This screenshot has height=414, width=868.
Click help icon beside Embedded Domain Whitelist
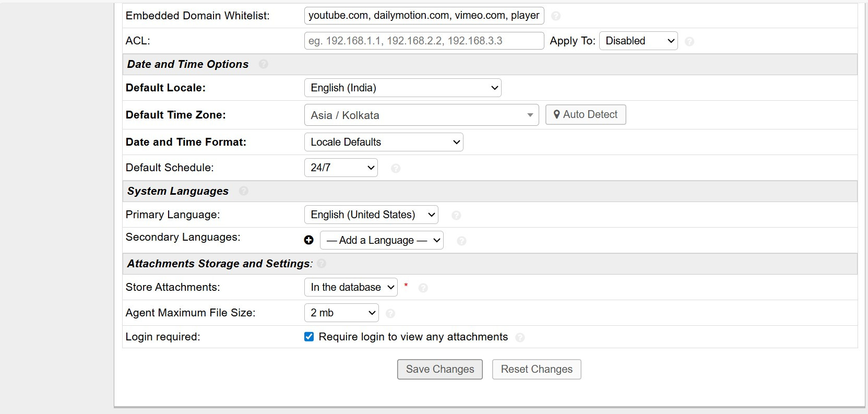point(556,16)
